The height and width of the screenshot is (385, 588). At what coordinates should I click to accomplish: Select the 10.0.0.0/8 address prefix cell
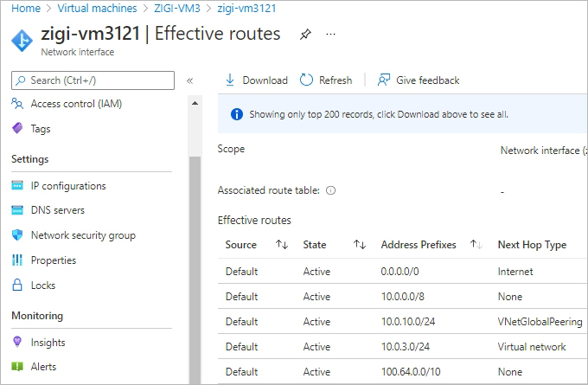(x=403, y=297)
